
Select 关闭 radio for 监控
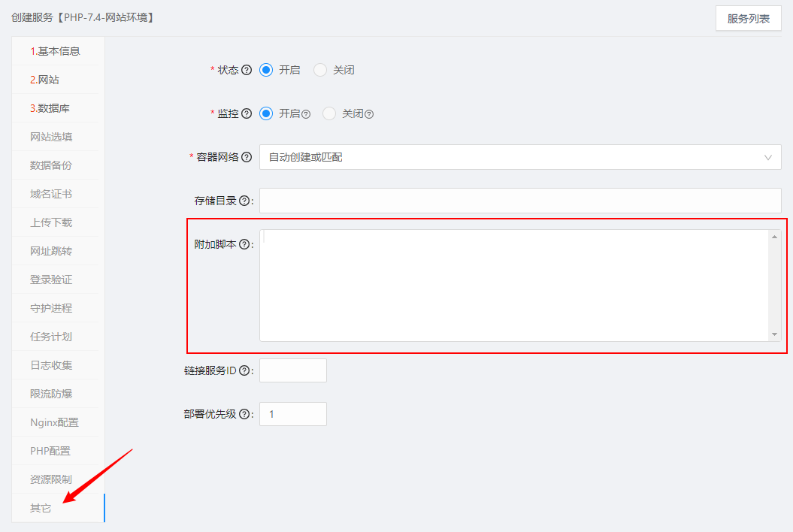329,113
